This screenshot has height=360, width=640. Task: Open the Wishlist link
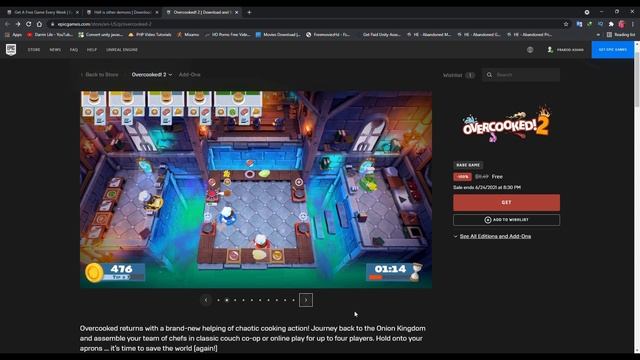pyautogui.click(x=459, y=75)
